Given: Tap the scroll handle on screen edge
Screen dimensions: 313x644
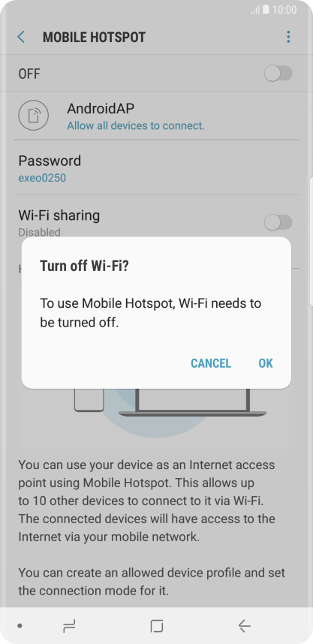Looking at the screenshot, I should pos(311,241).
